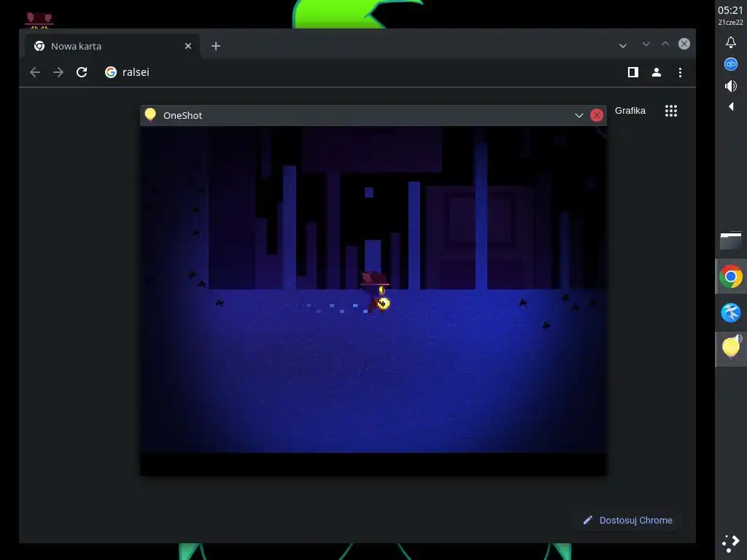Reload the page in Chrome
Viewport: 747px width, 560px height.
tap(82, 72)
